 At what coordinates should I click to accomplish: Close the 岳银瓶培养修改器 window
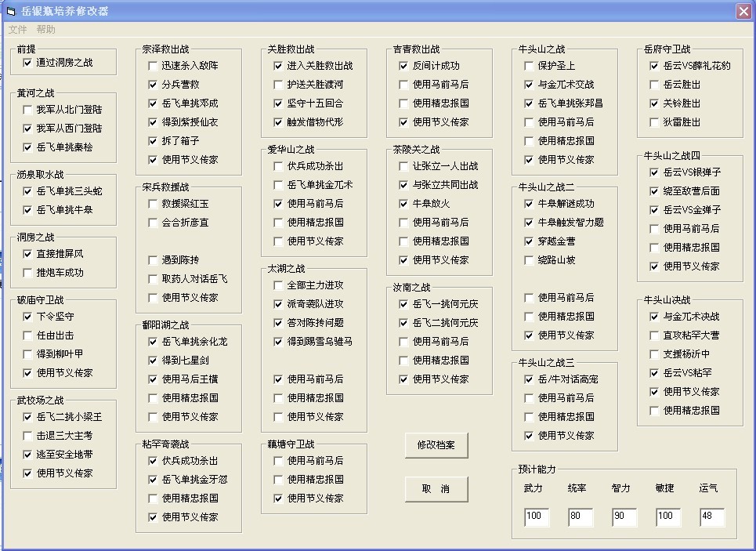pyautogui.click(x=743, y=11)
